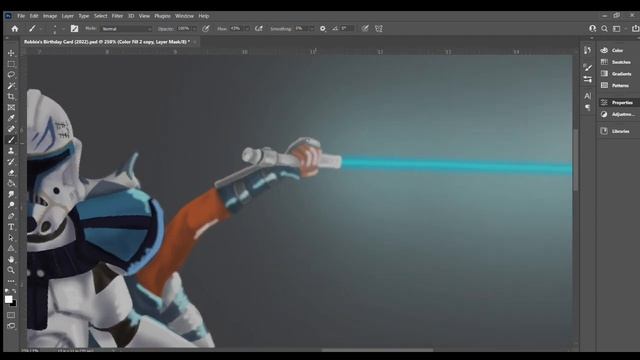
Task: Click the Share icon in the top right
Action: click(636, 29)
